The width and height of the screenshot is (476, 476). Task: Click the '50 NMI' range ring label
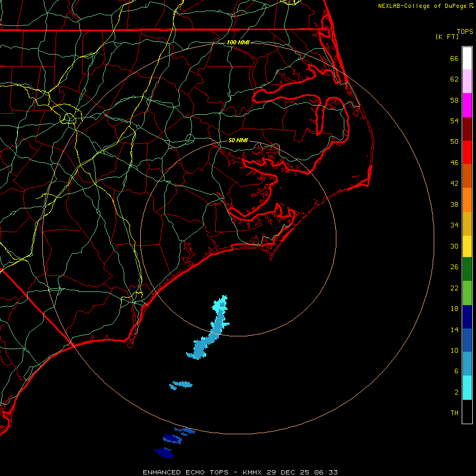pos(238,140)
